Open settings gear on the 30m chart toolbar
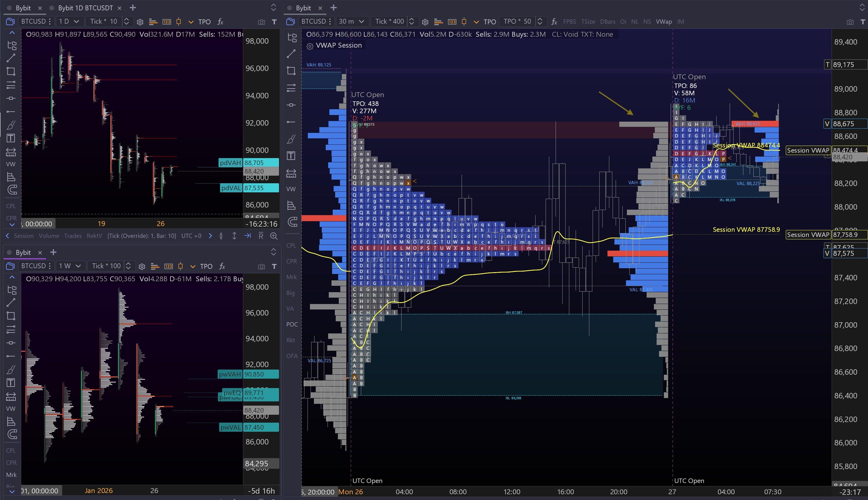The width and height of the screenshot is (868, 500). coord(425,22)
